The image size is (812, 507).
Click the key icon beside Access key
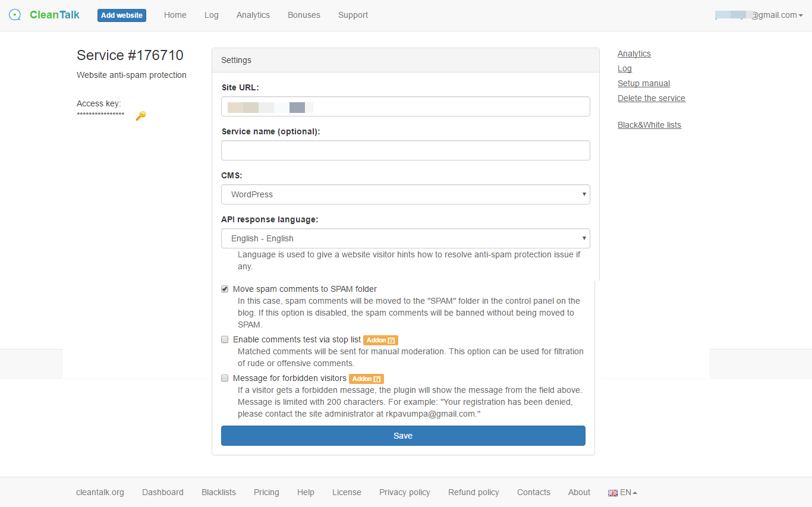pos(140,116)
